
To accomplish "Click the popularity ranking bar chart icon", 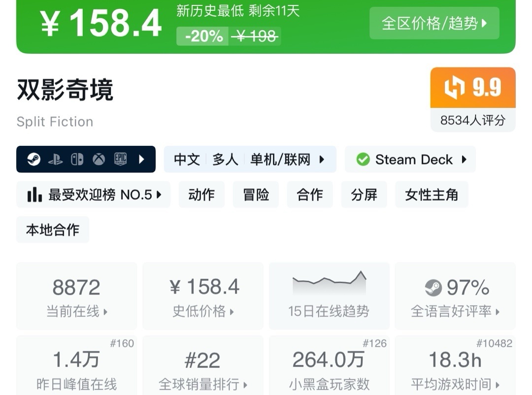I will (34, 195).
